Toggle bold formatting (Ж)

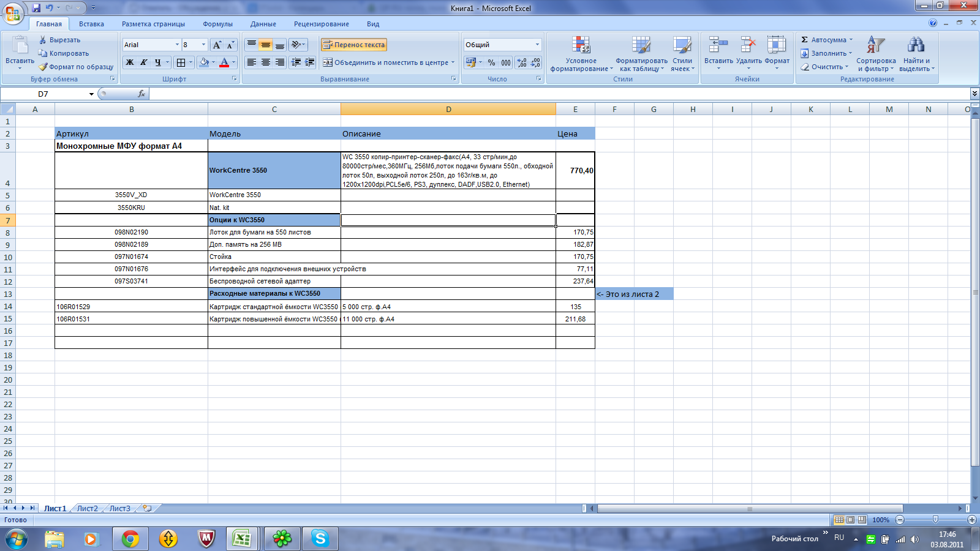[130, 62]
